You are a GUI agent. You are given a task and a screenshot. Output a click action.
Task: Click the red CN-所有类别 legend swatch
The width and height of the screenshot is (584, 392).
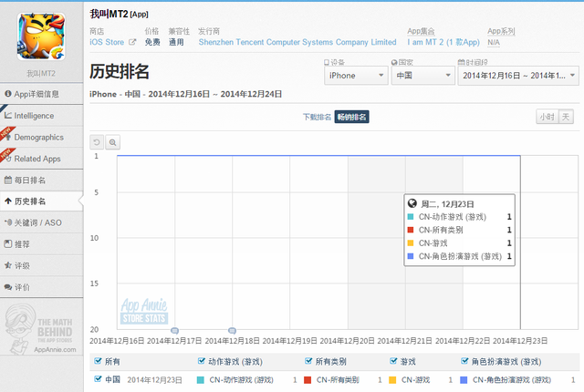click(308, 380)
